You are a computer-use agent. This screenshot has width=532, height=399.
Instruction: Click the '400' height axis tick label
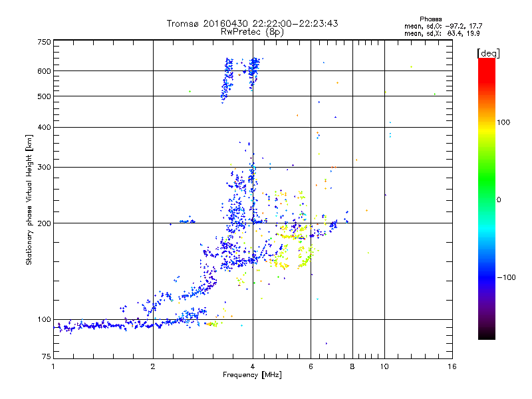[44, 127]
